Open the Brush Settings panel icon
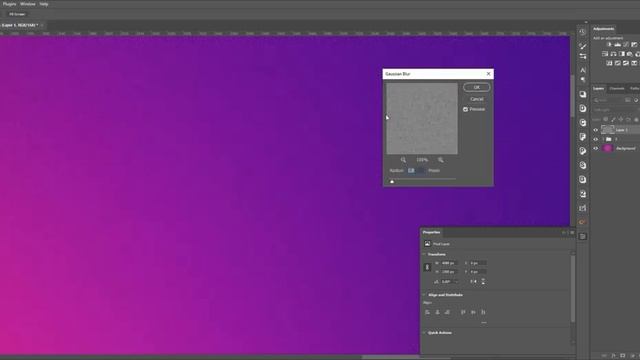 click(583, 56)
